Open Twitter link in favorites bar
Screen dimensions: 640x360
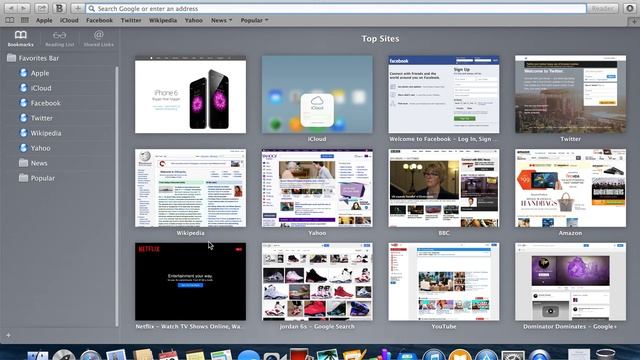click(131, 20)
